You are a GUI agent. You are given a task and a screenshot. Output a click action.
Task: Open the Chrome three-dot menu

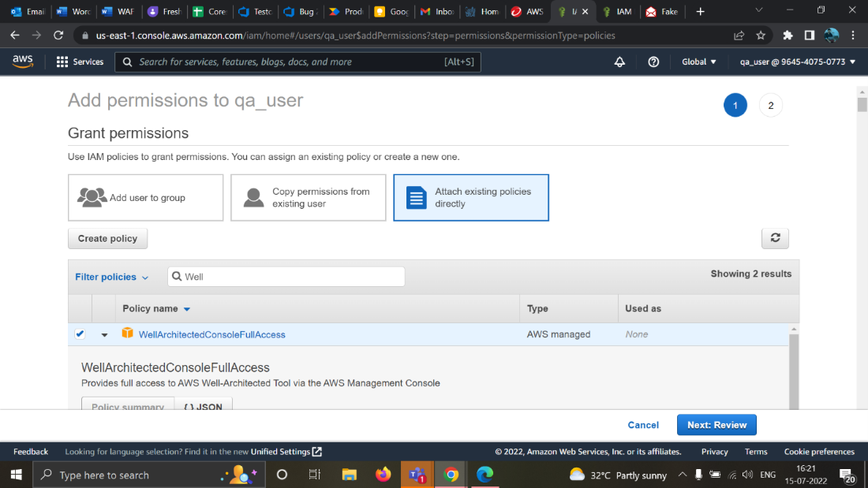point(853,35)
